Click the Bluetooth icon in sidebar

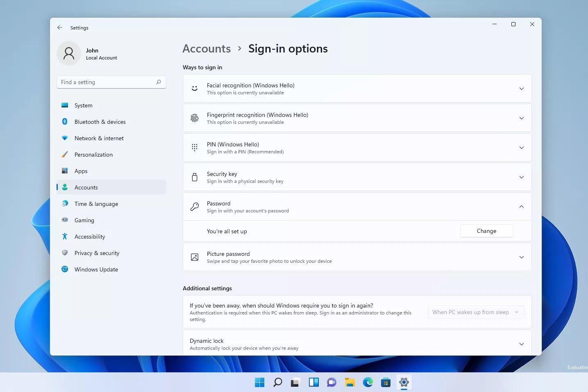pos(65,121)
